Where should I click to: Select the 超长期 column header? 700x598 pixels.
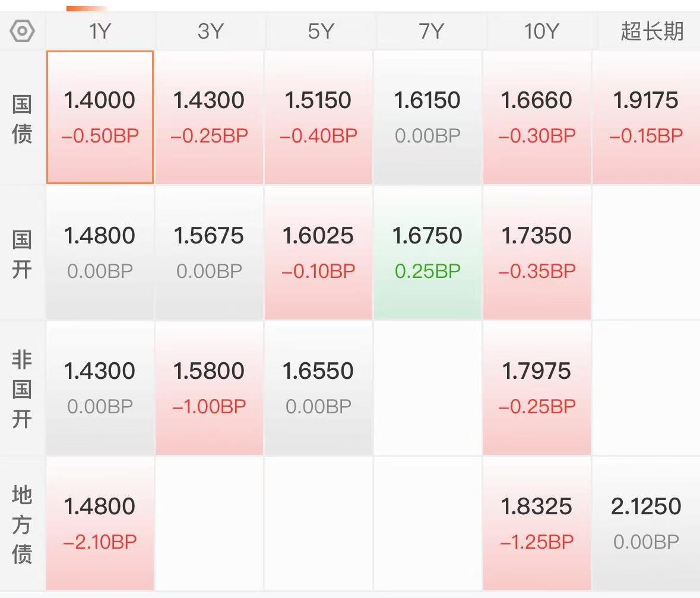tap(651, 31)
